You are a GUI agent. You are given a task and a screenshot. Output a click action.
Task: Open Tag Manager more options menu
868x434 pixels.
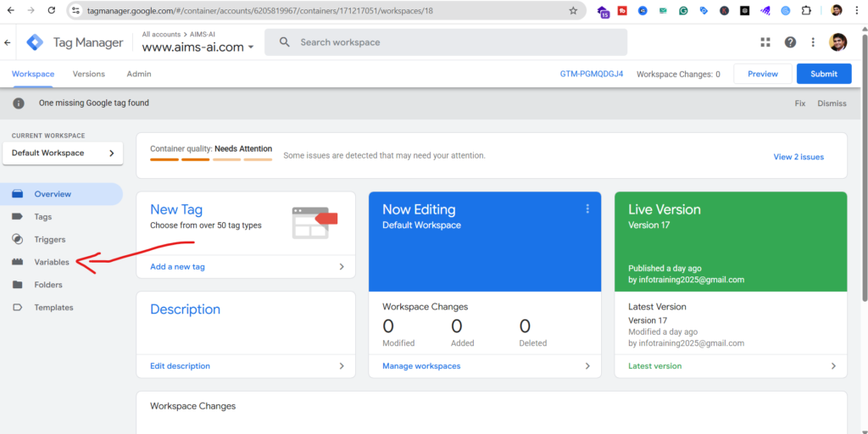click(x=813, y=42)
